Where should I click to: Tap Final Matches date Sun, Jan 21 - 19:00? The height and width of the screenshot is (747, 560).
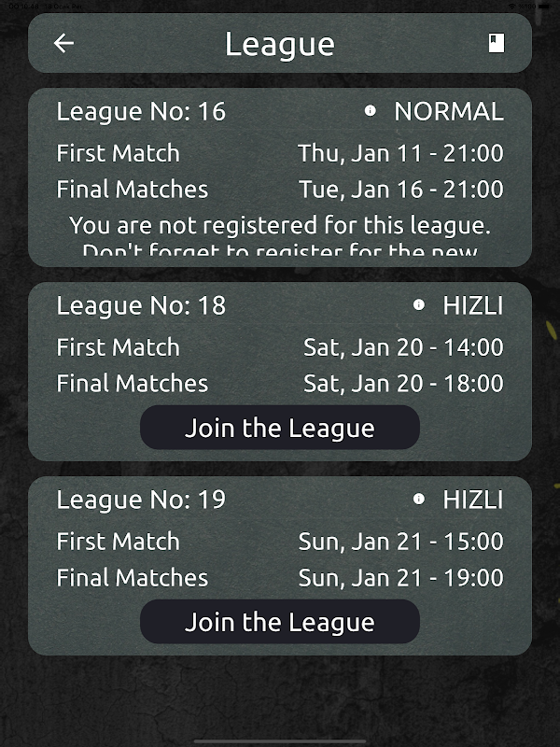click(x=400, y=578)
